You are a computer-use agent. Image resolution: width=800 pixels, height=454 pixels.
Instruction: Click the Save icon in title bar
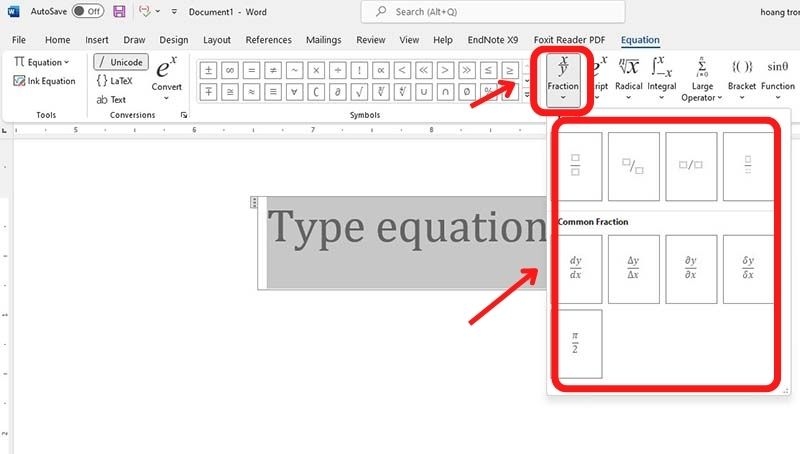pyautogui.click(x=119, y=11)
